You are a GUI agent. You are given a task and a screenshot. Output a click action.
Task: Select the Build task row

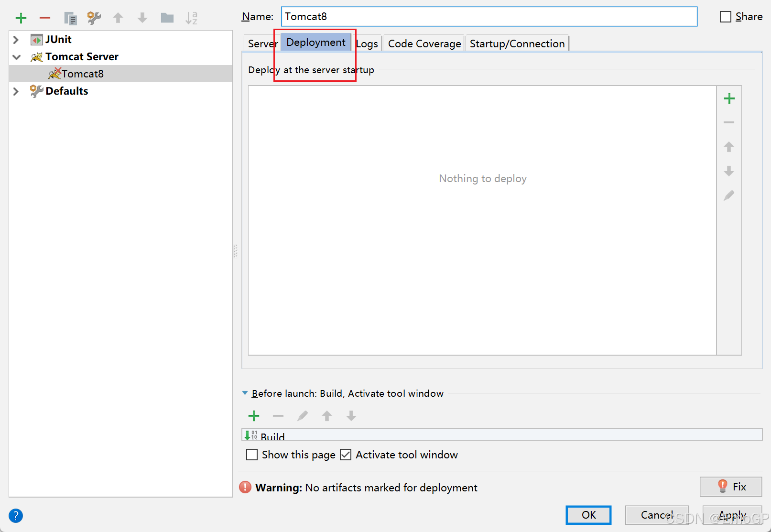click(502, 435)
